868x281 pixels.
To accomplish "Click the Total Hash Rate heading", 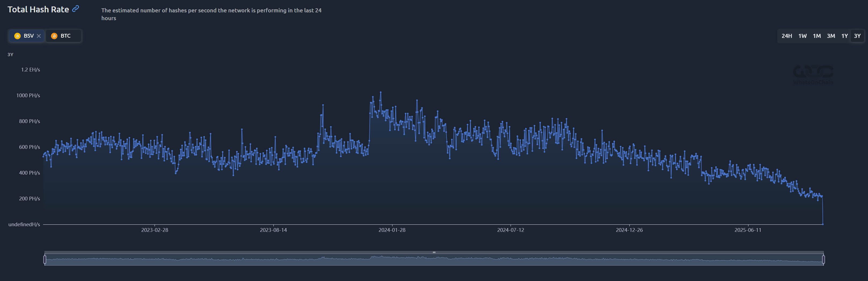I will click(38, 9).
